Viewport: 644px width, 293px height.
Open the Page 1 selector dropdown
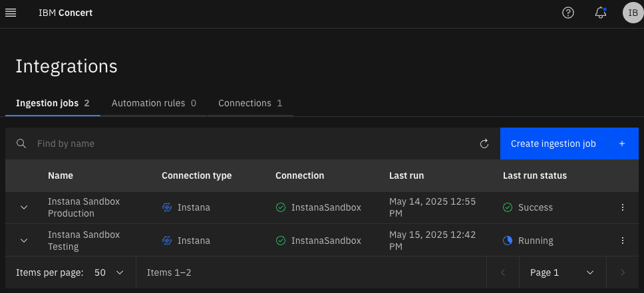click(562, 272)
